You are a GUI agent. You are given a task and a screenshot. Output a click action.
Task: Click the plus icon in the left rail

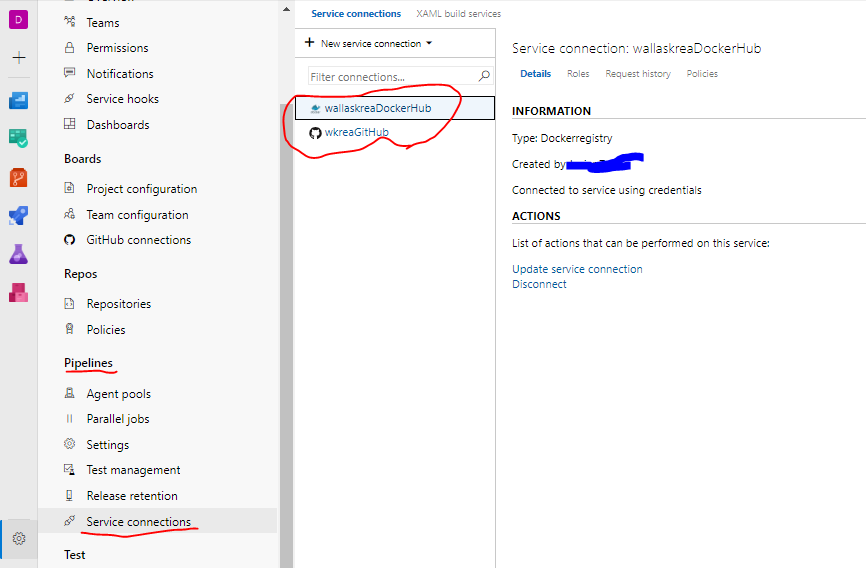coord(19,57)
